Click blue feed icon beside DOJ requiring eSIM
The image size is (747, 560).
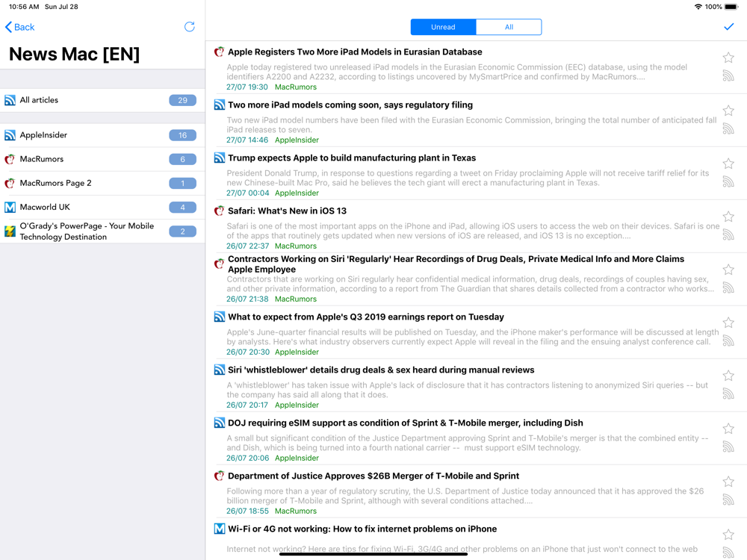click(219, 423)
